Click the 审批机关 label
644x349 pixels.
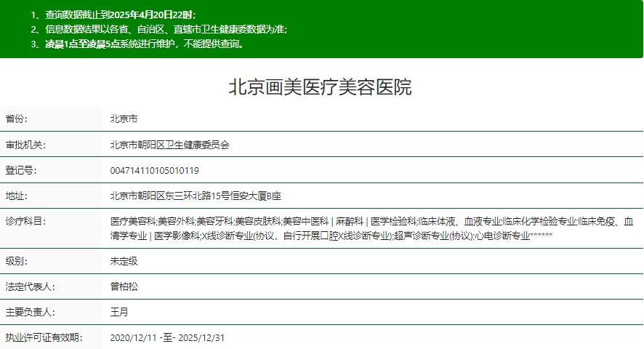[x=25, y=145]
